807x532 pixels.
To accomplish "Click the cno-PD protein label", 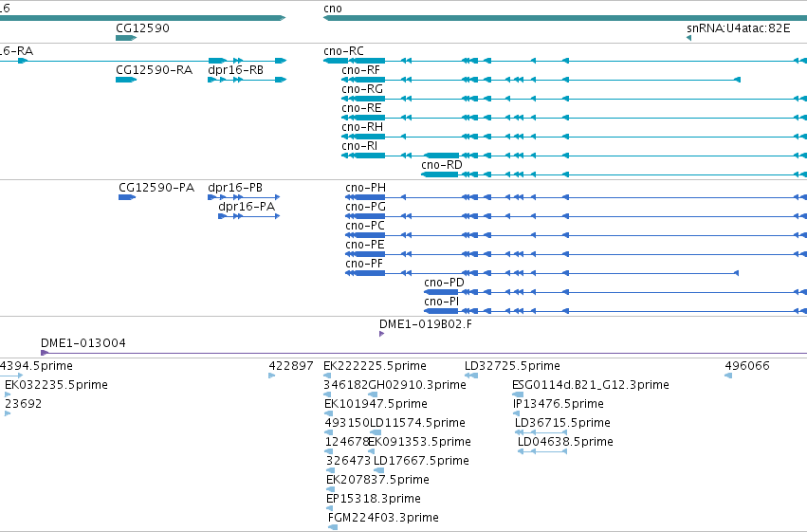I will 444,283.
